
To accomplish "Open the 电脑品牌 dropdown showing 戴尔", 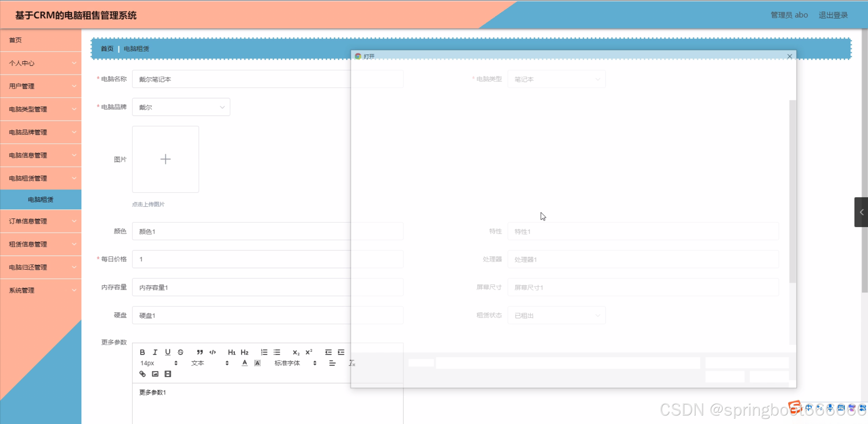I will click(x=181, y=107).
